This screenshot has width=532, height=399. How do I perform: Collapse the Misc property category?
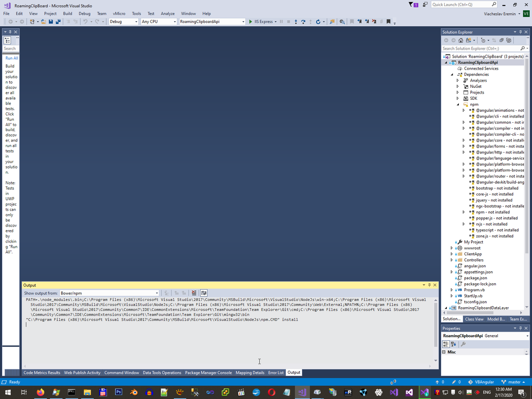pos(444,352)
